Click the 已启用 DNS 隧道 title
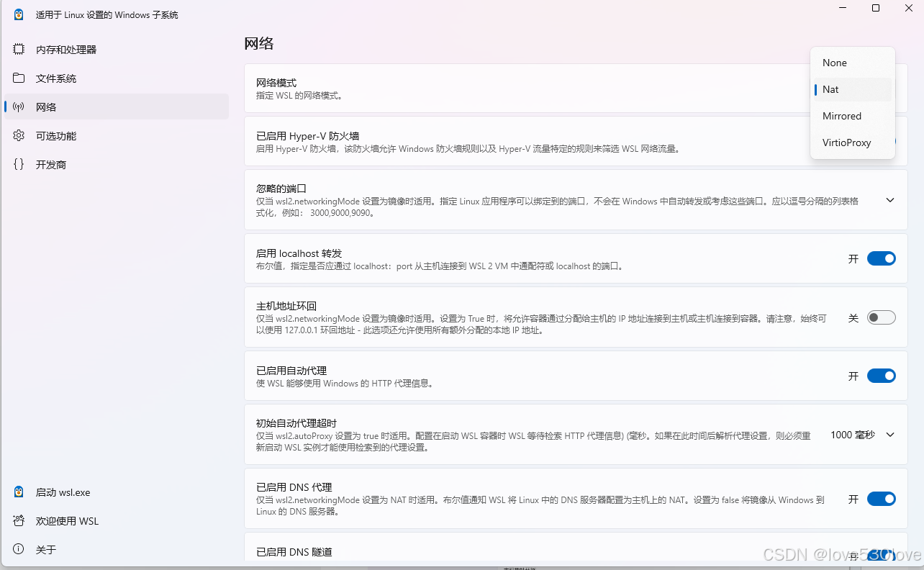The image size is (924, 570). (294, 552)
